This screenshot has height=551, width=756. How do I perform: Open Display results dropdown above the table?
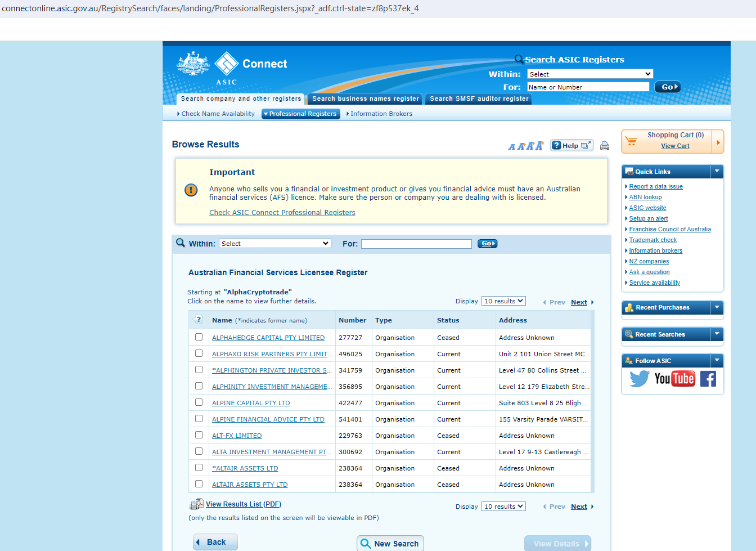pyautogui.click(x=504, y=301)
